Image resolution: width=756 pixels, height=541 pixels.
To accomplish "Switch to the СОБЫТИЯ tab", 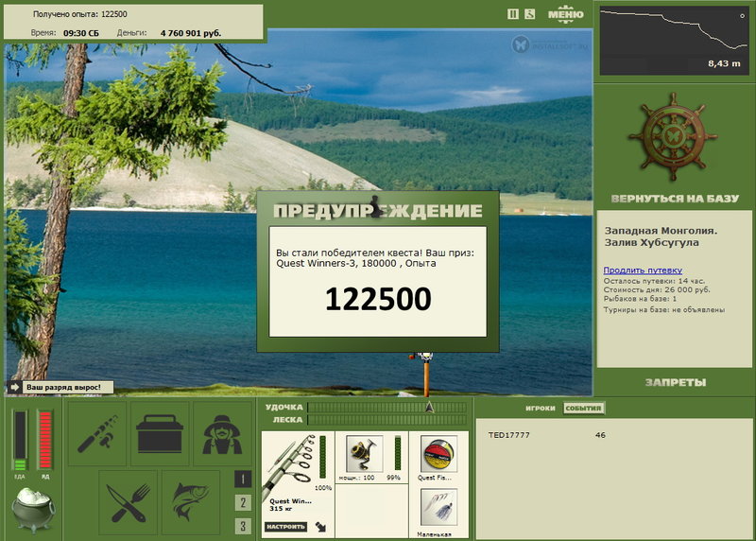I will point(583,409).
